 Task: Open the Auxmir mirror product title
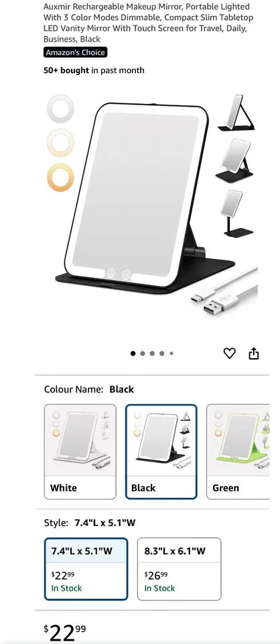point(149,23)
